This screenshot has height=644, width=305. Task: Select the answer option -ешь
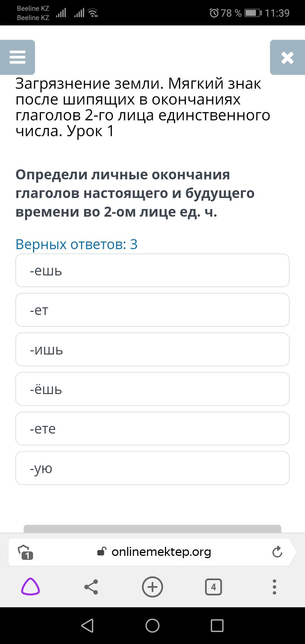pos(152,271)
